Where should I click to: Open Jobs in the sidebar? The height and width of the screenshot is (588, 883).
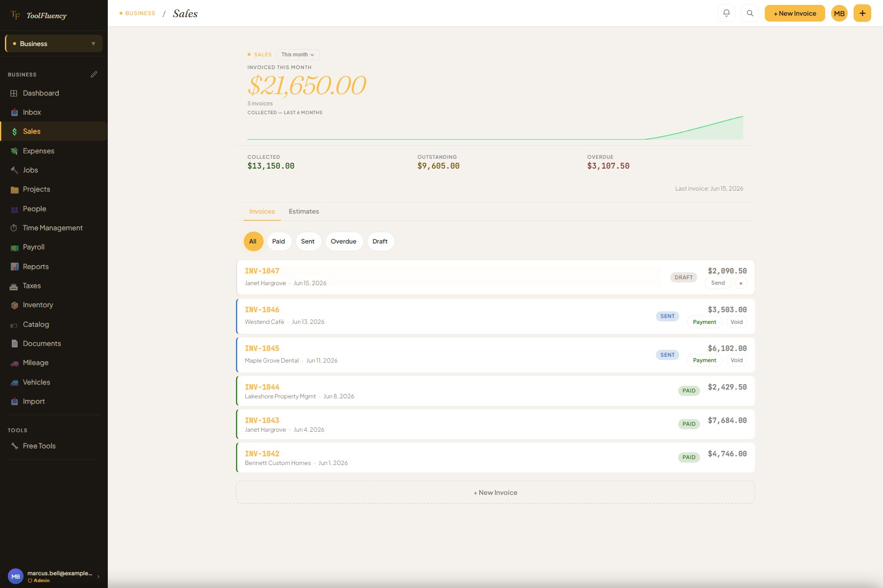(x=54, y=170)
